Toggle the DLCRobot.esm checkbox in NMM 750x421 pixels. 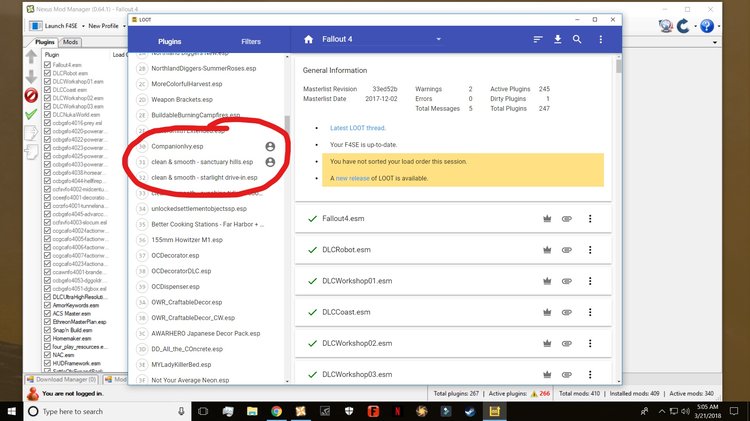tap(47, 73)
